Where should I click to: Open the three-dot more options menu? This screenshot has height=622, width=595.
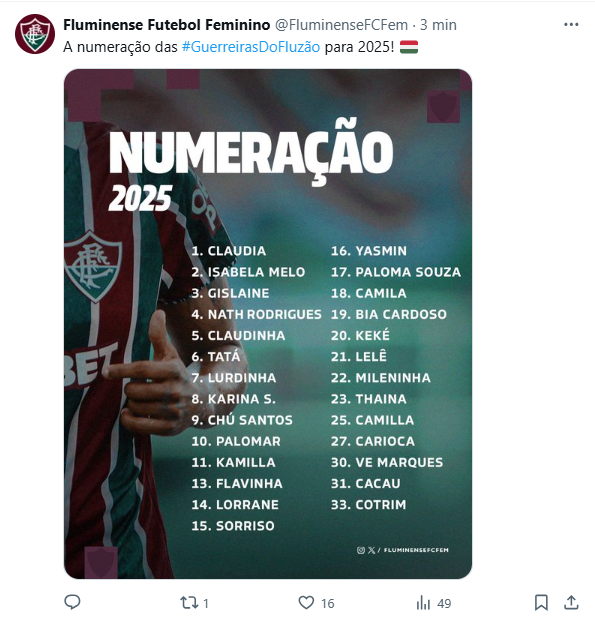(x=571, y=25)
